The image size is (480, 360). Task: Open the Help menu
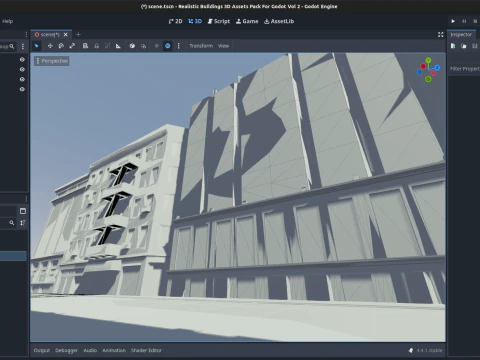[x=7, y=21]
